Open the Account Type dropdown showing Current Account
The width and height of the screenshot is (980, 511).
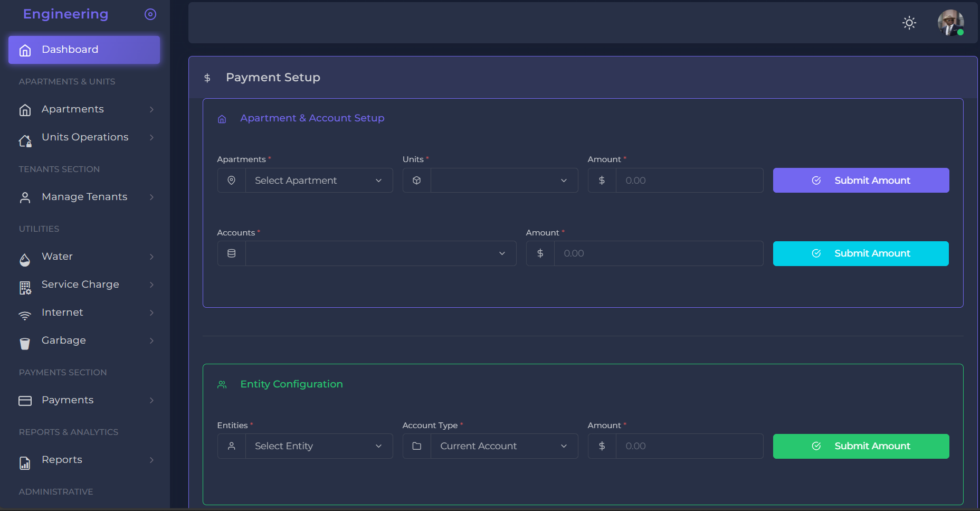[503, 446]
